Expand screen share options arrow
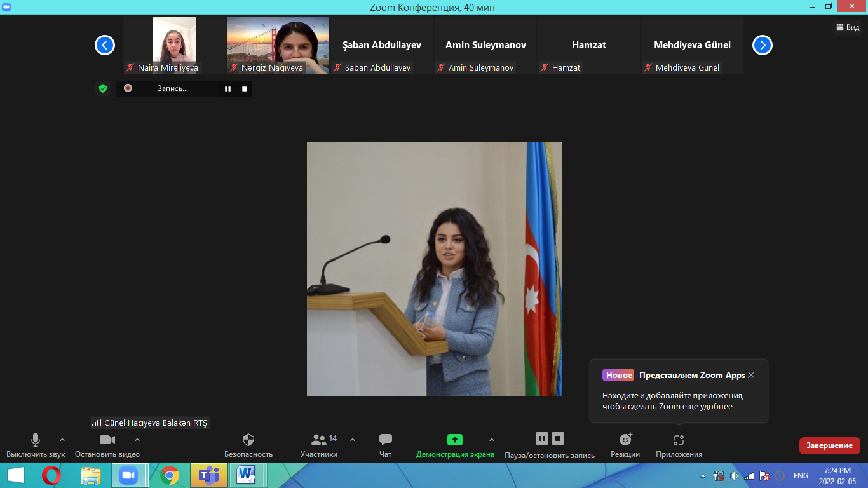Screen dimensions: 868x488 [491, 440]
